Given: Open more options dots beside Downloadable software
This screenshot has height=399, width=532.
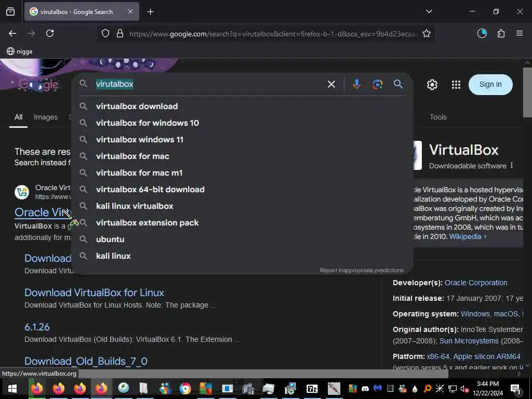Looking at the screenshot, I should click(512, 166).
